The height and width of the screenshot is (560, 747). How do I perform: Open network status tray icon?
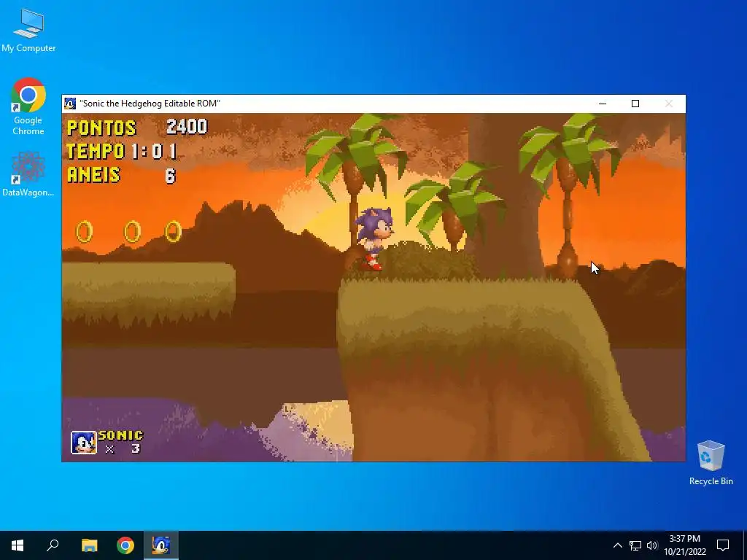(x=635, y=545)
